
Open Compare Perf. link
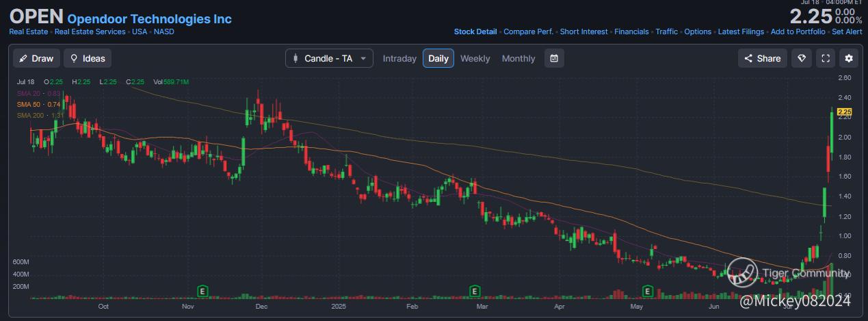point(528,31)
